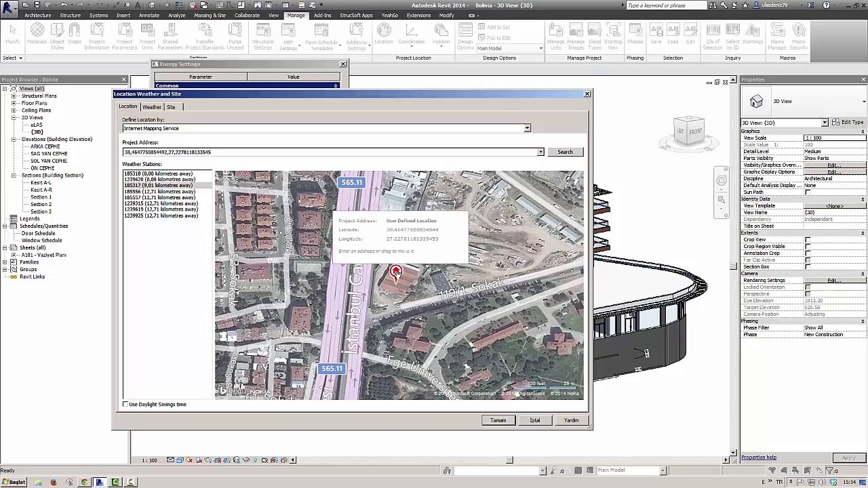868x488 pixels.
Task: Expand the Floor Plans tree node
Action: pos(14,103)
